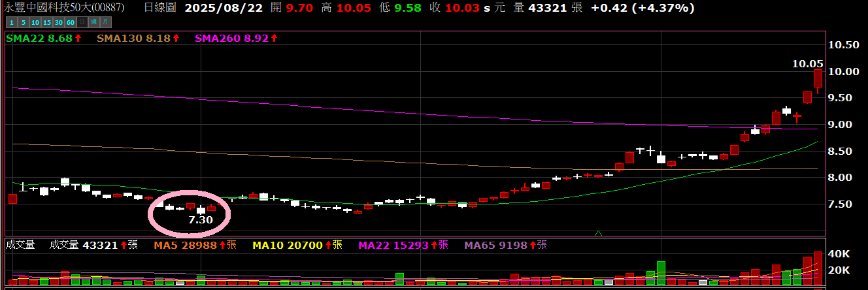Click the SMA22 indicator label

coord(43,39)
